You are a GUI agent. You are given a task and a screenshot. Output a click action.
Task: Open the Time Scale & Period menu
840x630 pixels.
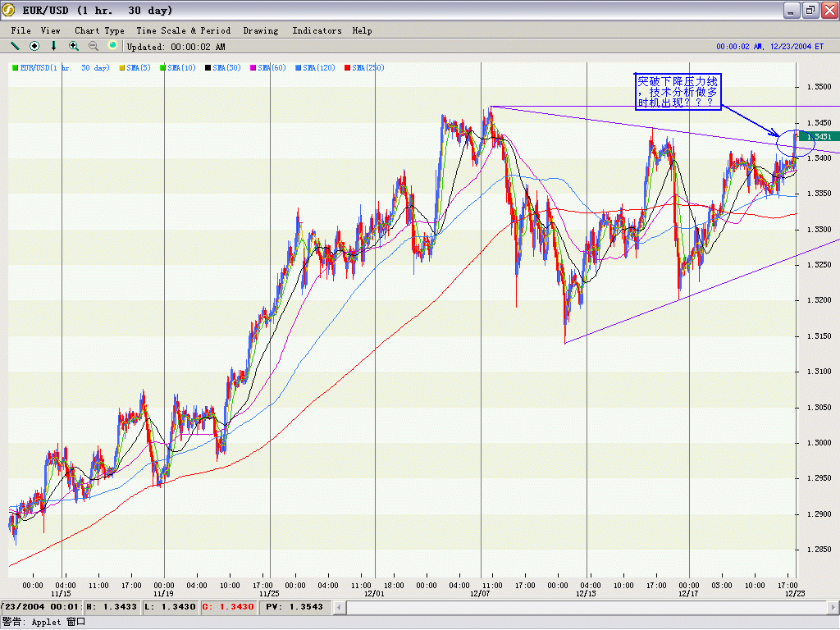click(183, 30)
